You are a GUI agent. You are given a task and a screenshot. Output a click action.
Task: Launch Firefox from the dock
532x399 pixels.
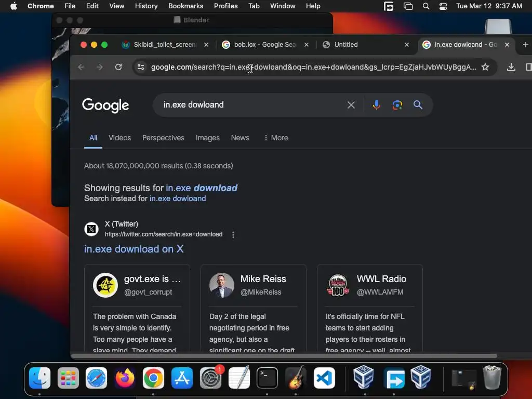(125, 378)
